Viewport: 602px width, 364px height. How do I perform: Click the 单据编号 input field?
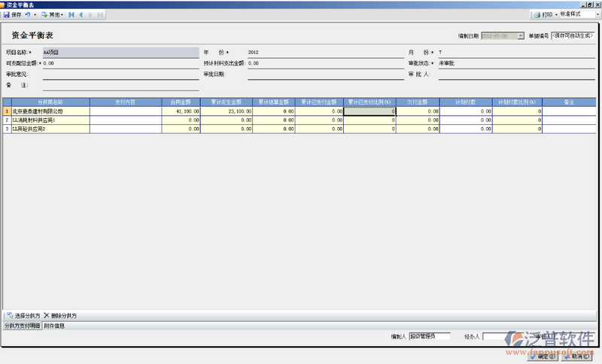pyautogui.click(x=573, y=35)
